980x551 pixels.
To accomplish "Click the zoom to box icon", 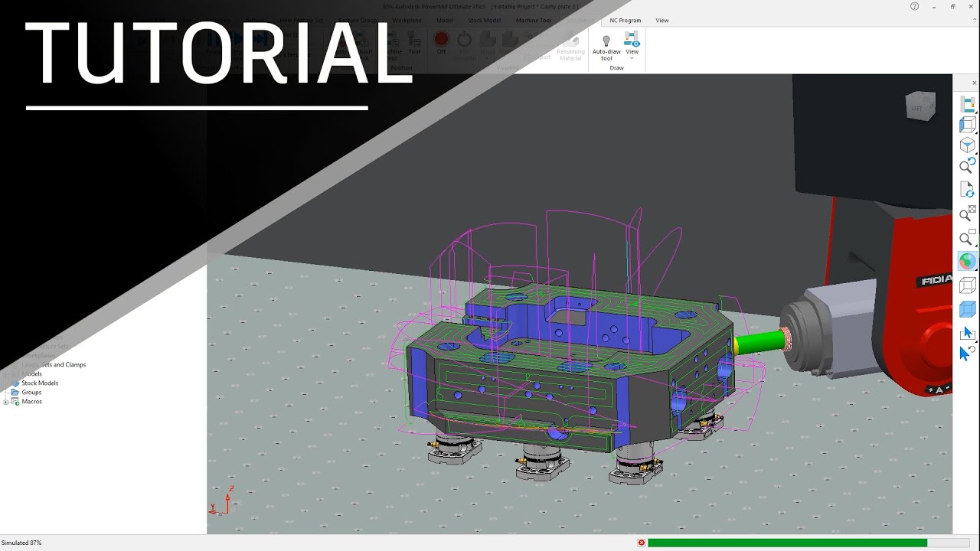I will (968, 237).
